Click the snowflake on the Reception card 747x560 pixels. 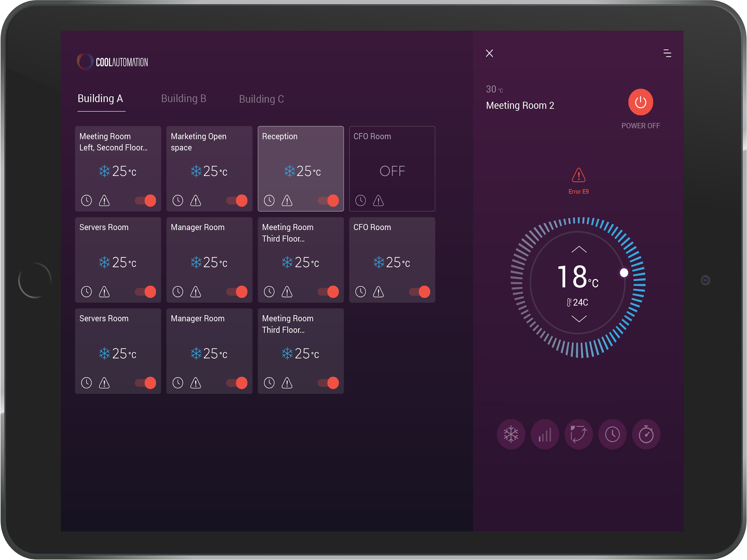(x=289, y=171)
